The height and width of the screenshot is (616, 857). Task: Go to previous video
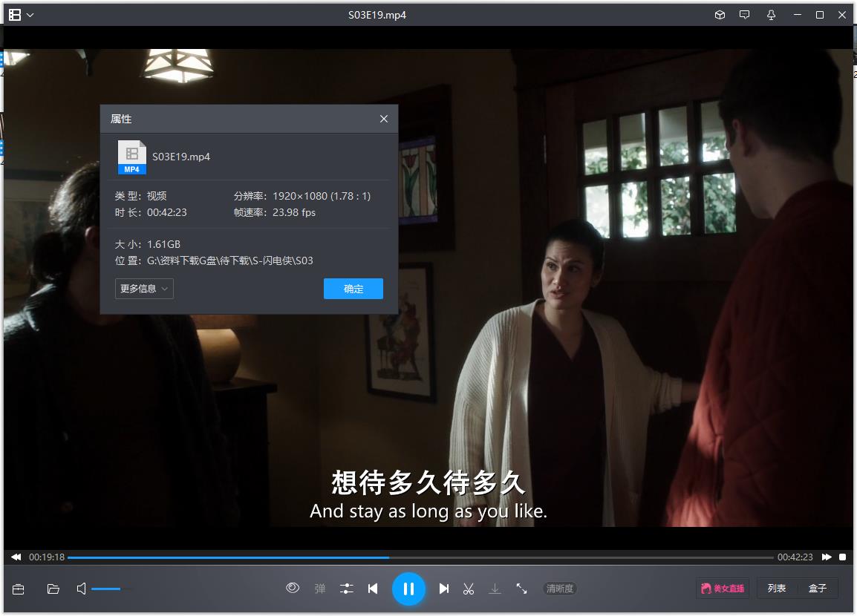click(x=373, y=589)
